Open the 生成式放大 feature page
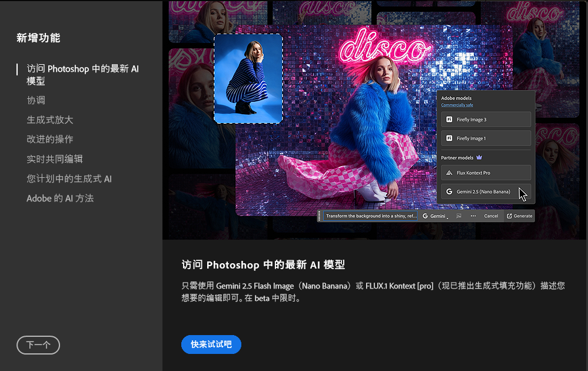Image resolution: width=588 pixels, height=371 pixels. pyautogui.click(x=50, y=120)
